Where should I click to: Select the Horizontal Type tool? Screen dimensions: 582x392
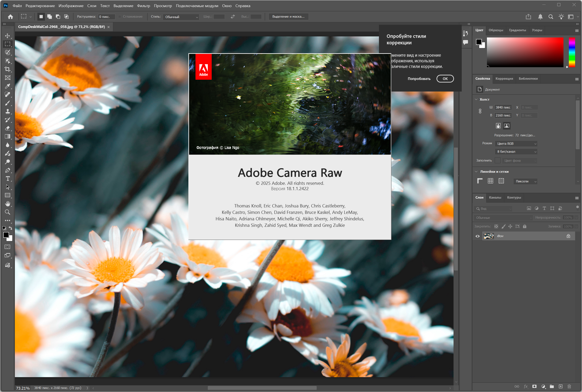pyautogui.click(x=8, y=179)
